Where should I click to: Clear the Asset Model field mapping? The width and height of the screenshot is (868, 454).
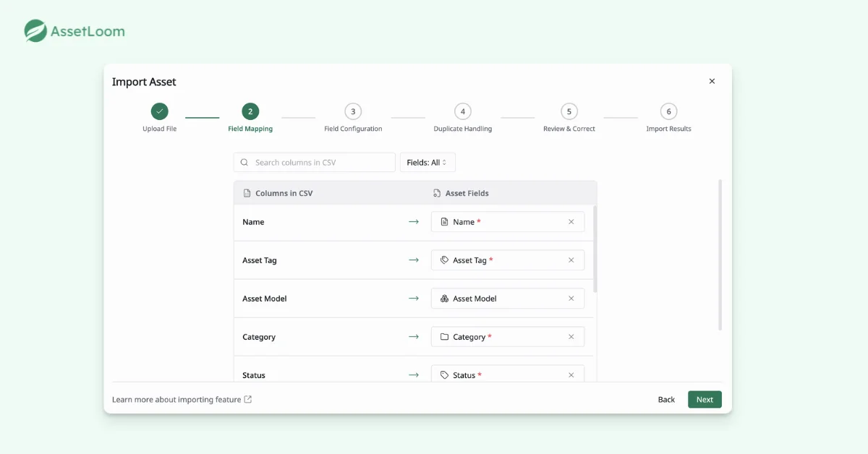click(x=571, y=299)
